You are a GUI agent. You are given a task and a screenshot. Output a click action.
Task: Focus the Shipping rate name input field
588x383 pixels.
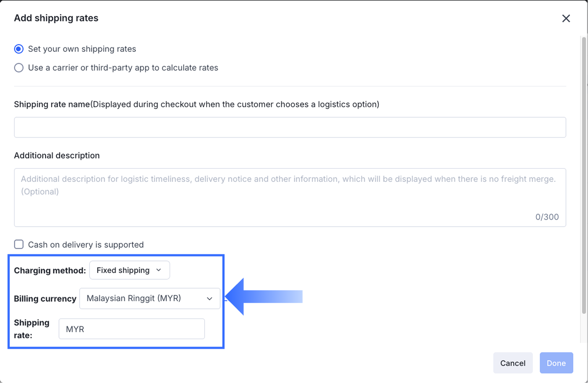pyautogui.click(x=290, y=127)
